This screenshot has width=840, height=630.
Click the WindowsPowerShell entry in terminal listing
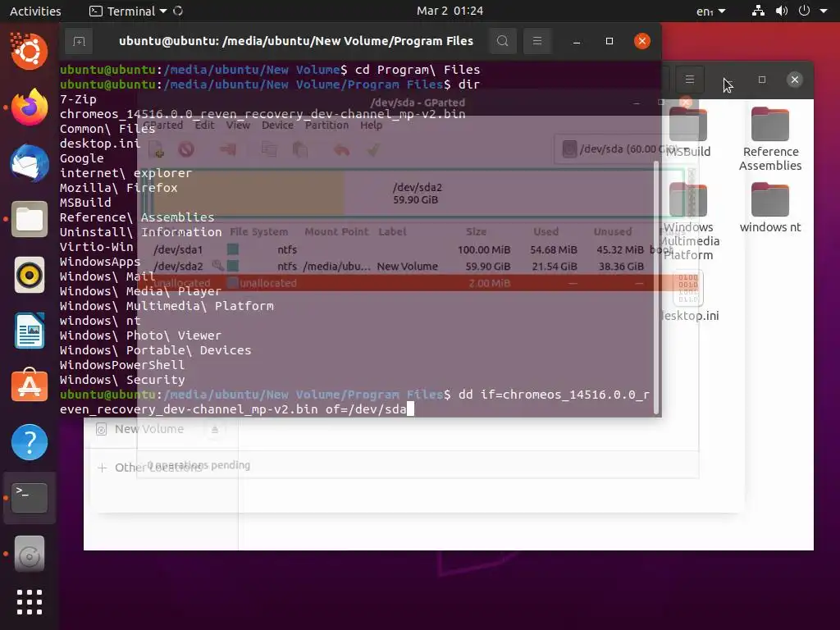(122, 365)
